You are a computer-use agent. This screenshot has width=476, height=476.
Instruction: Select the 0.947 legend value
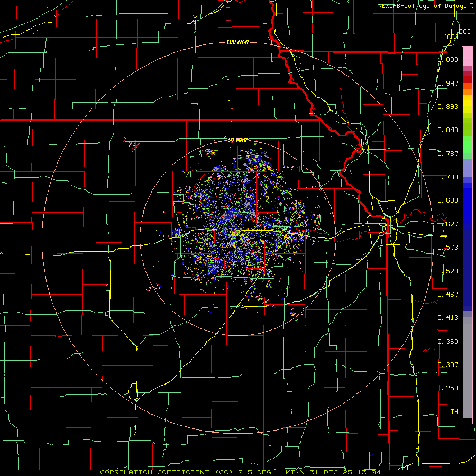point(448,83)
